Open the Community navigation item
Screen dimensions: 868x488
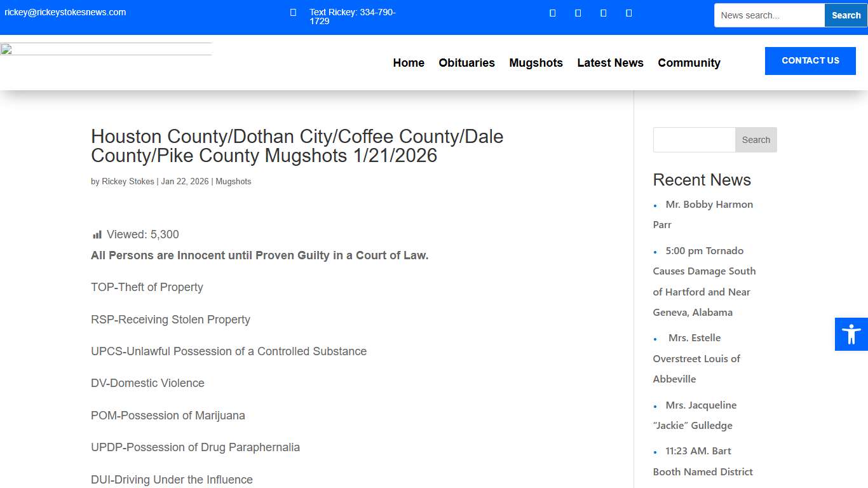[x=689, y=63]
